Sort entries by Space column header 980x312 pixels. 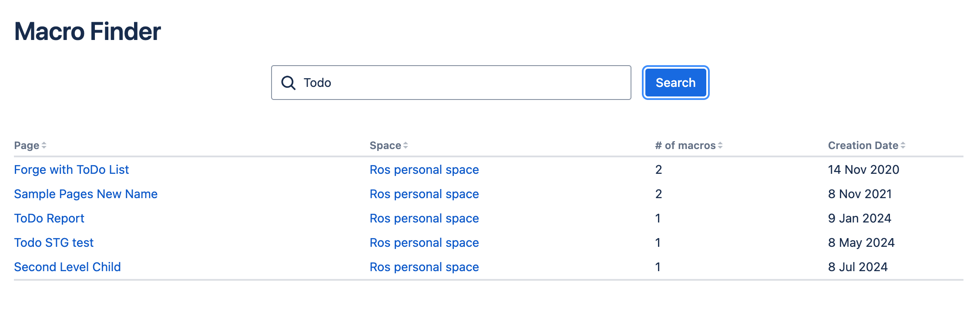pos(386,146)
